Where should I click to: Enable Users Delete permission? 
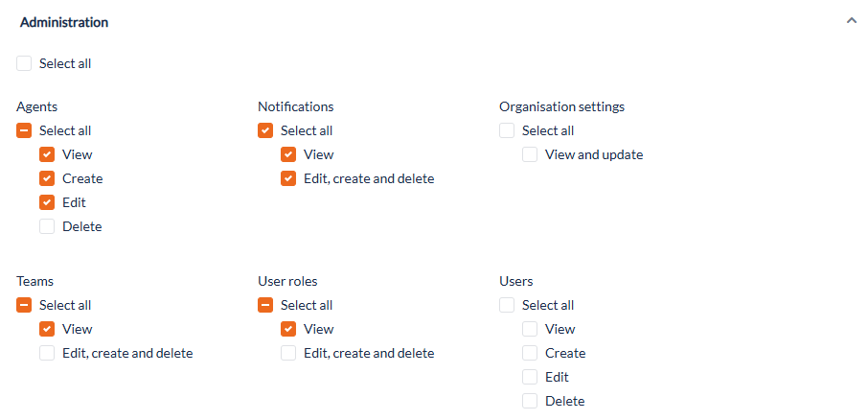(531, 401)
